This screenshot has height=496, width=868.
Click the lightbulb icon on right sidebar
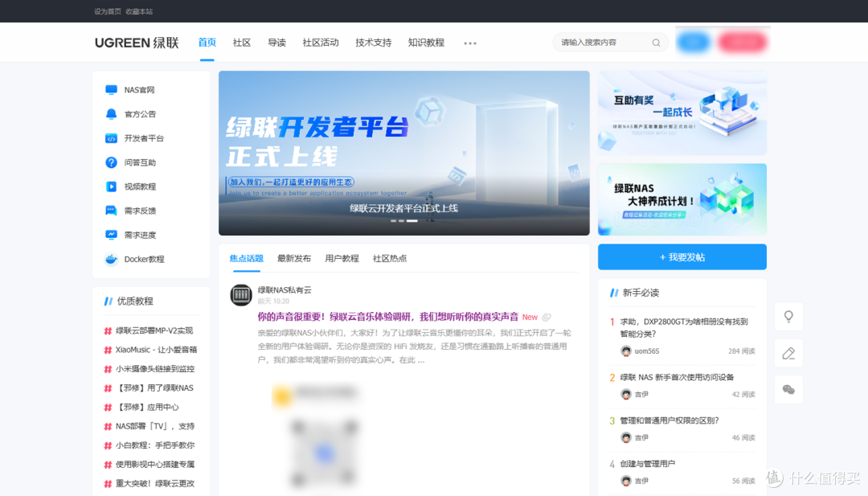pos(788,317)
